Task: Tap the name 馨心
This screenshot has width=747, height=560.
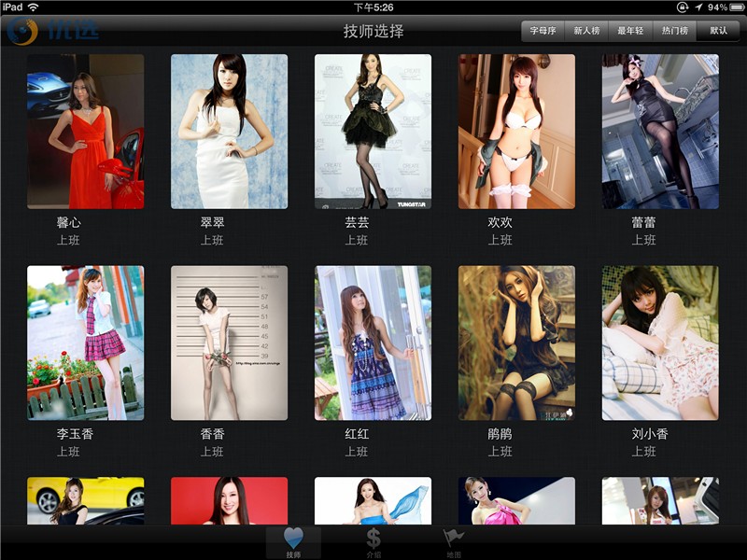Action: 68,222
